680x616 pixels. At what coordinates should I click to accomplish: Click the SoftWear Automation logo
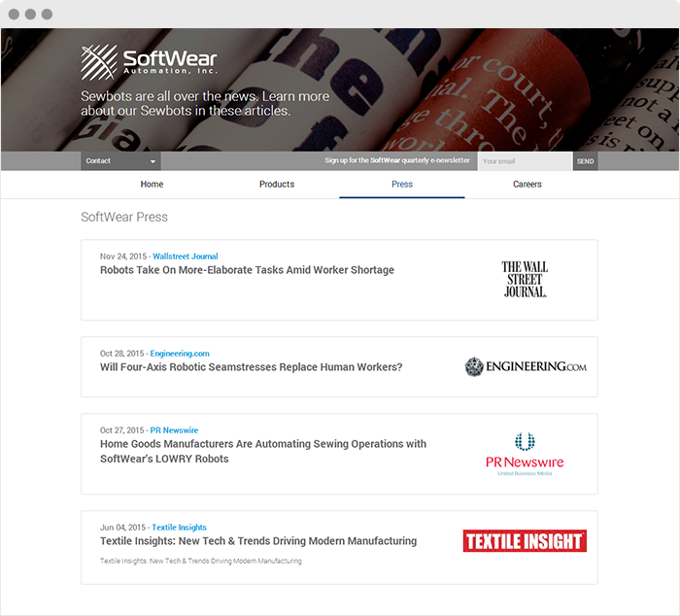click(149, 62)
